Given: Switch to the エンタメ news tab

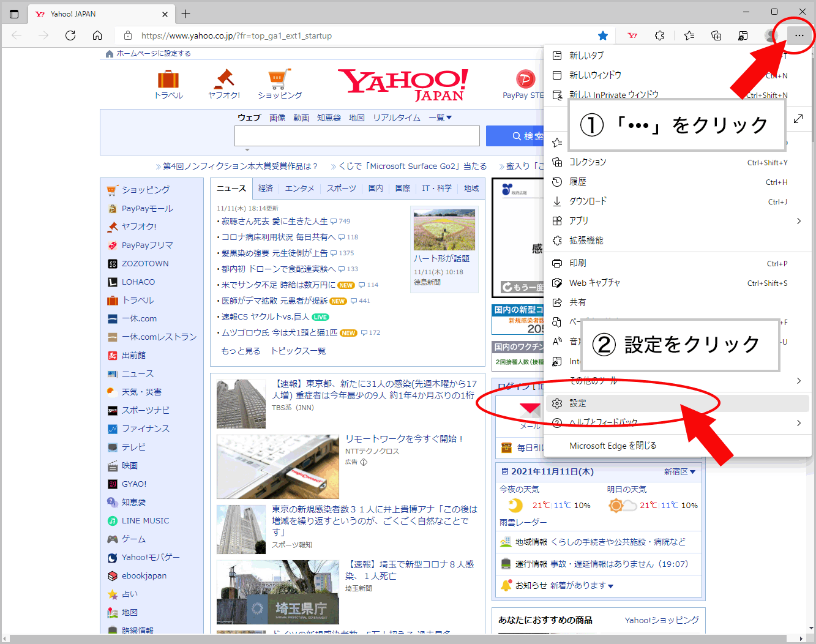Looking at the screenshot, I should (x=300, y=189).
